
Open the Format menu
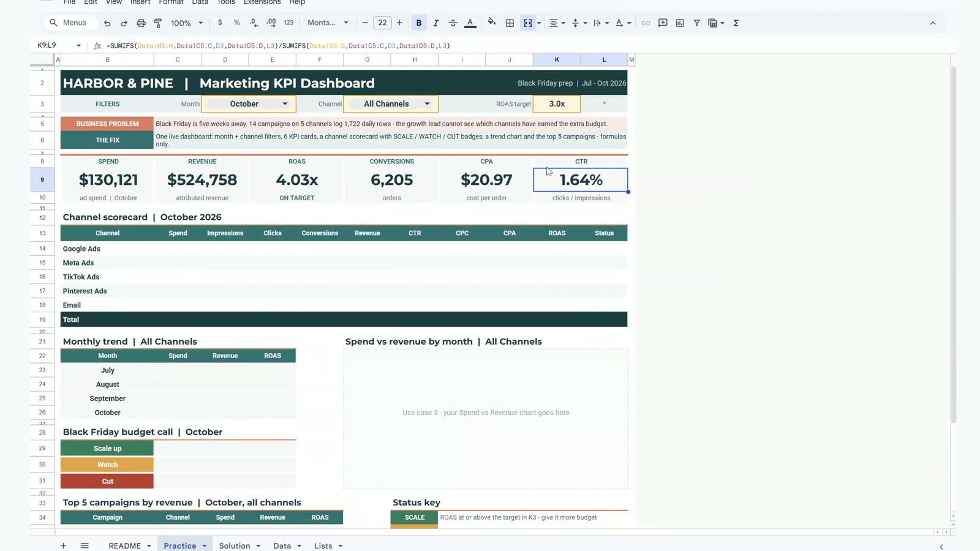tap(171, 2)
